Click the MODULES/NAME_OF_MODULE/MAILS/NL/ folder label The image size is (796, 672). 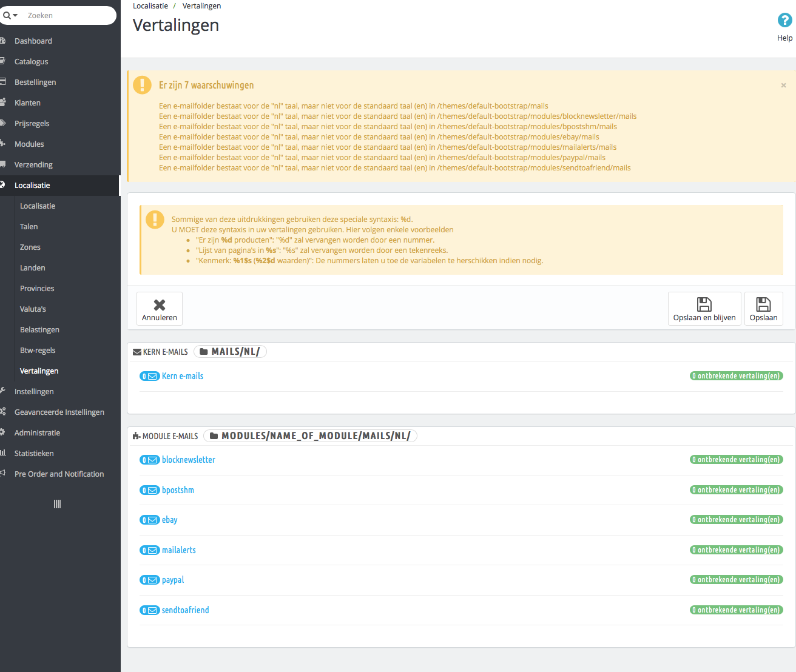click(311, 436)
